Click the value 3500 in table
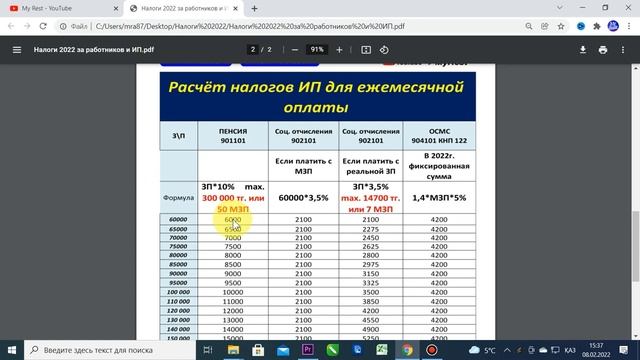Image resolution: width=640 pixels, height=360 pixels. 371,292
